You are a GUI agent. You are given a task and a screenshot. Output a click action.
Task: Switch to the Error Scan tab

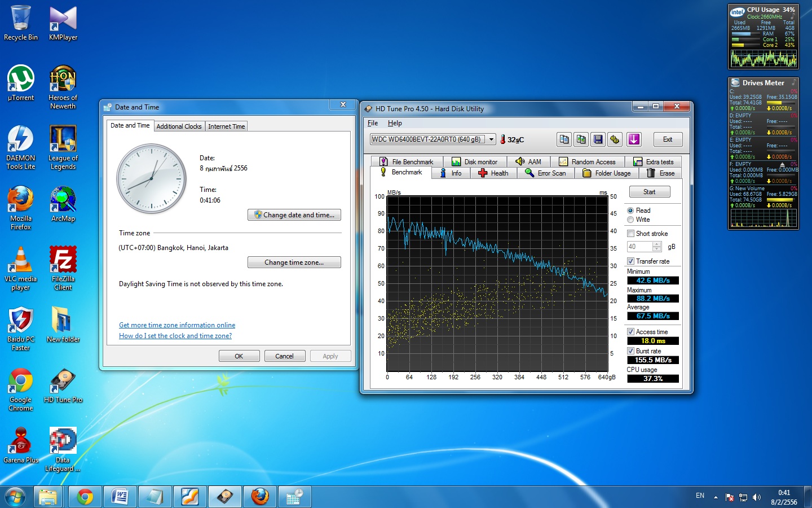545,173
